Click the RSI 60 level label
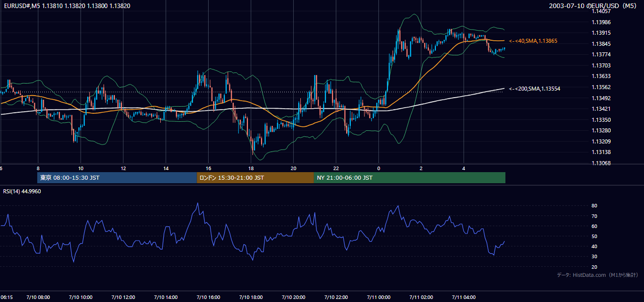The image size is (644, 302). [x=594, y=226]
